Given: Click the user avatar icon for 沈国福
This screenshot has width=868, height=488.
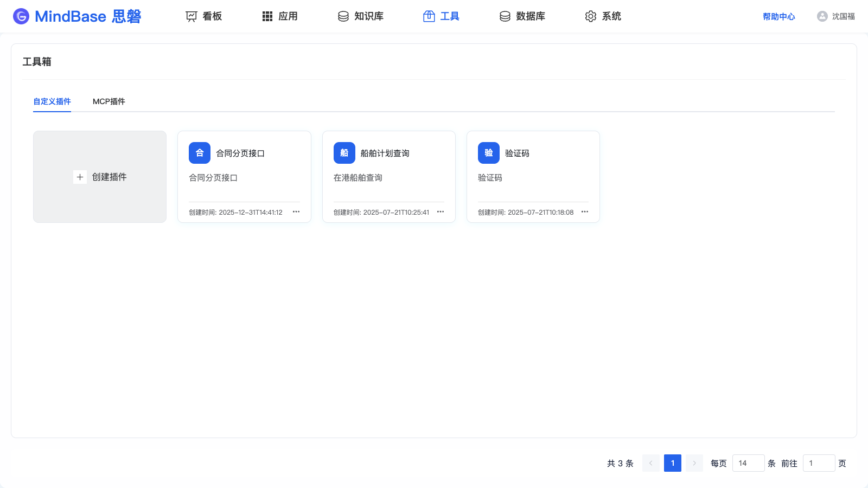Looking at the screenshot, I should (x=822, y=16).
